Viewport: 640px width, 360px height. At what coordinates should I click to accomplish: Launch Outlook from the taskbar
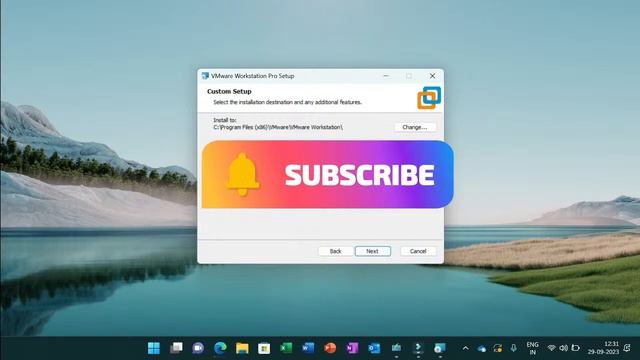(374, 348)
